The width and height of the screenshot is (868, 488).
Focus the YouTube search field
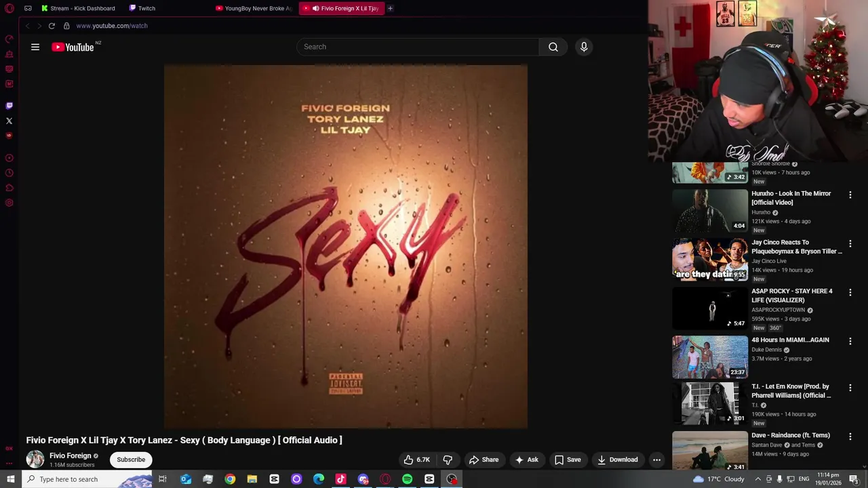click(418, 47)
